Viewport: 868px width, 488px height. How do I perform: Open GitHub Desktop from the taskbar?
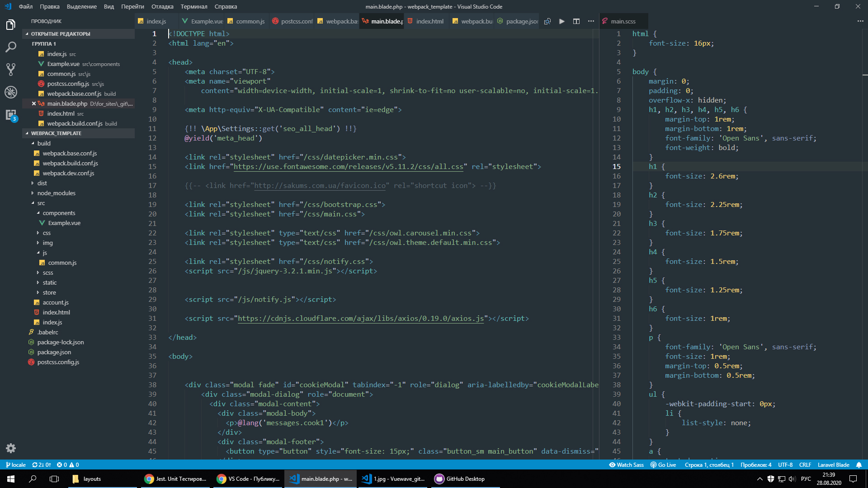point(460,479)
